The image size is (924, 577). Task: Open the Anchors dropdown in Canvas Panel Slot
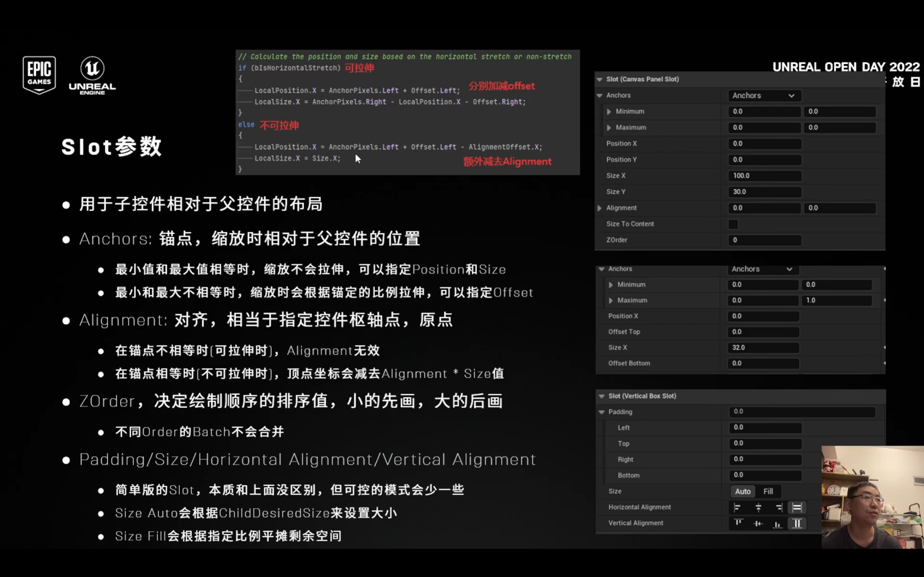[764, 95]
